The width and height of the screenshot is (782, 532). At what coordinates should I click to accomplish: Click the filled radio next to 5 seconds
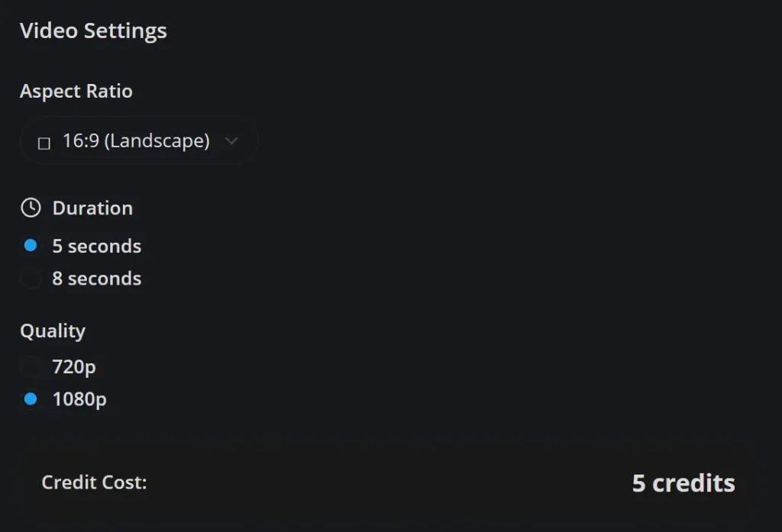30,245
